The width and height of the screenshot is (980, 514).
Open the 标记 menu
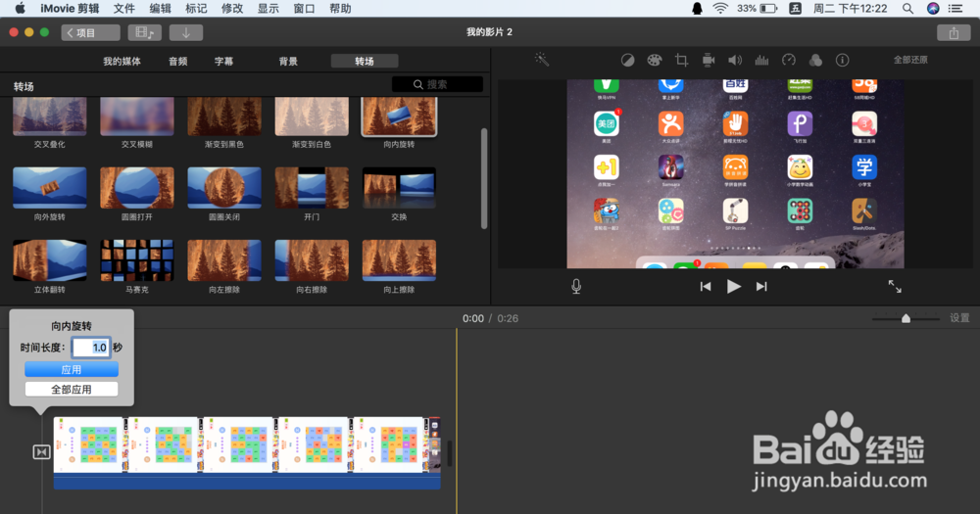[x=196, y=8]
